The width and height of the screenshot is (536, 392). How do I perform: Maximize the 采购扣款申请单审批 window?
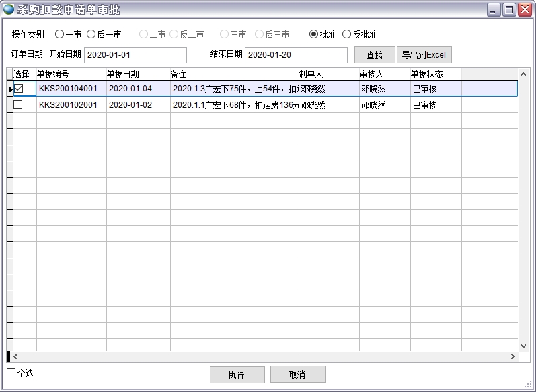point(509,9)
